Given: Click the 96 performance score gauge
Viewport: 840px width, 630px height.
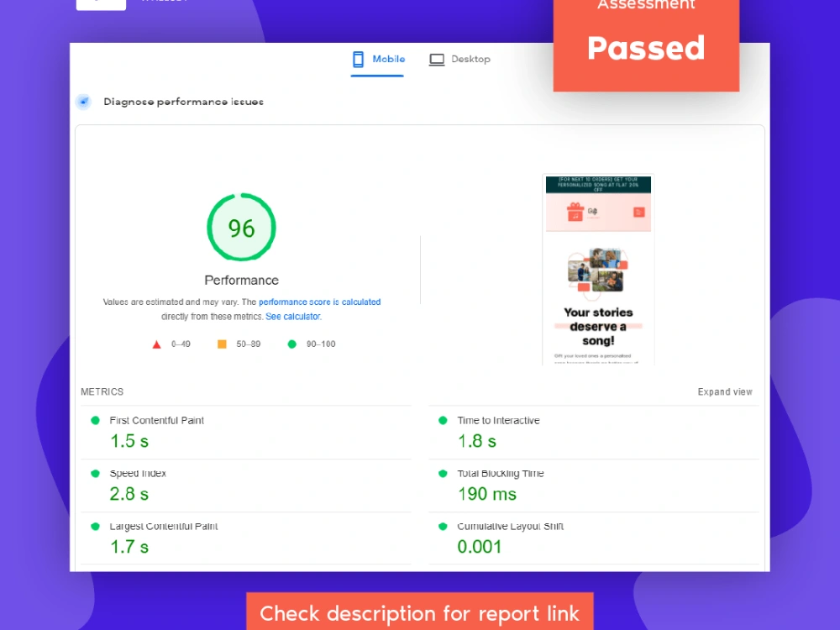Looking at the screenshot, I should pos(242,228).
